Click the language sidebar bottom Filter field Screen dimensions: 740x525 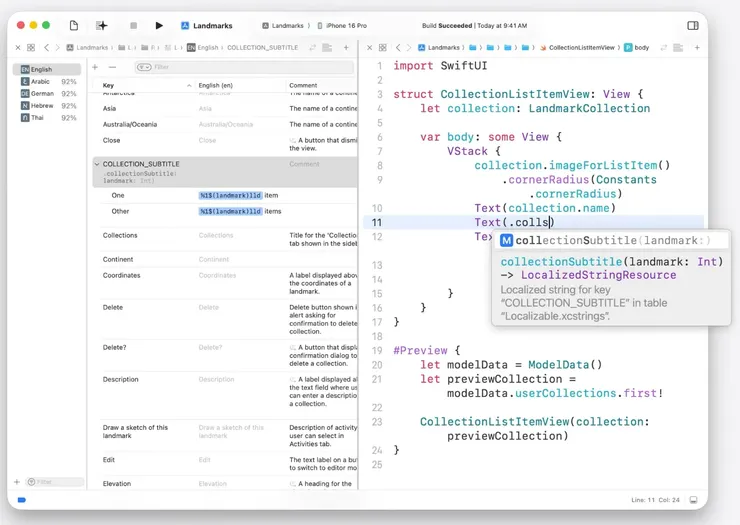click(55, 482)
